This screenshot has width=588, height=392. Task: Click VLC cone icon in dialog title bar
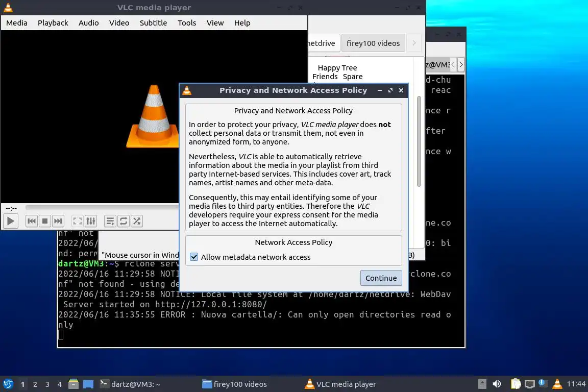(x=187, y=90)
